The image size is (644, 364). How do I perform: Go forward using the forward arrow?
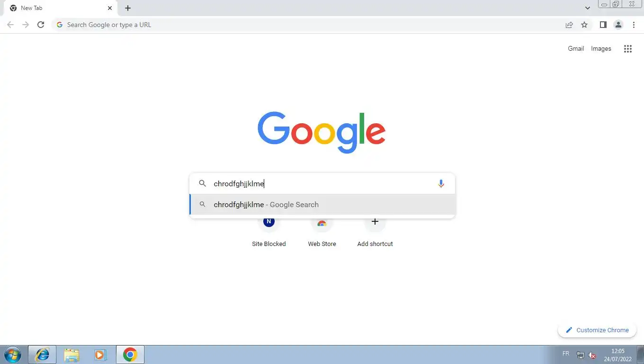(26, 25)
